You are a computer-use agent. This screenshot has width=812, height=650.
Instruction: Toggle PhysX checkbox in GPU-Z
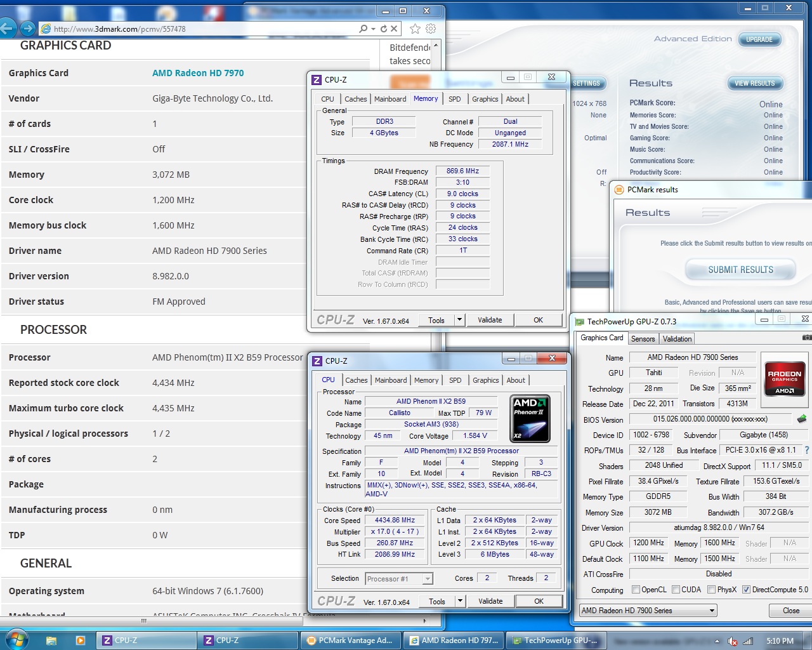711,590
